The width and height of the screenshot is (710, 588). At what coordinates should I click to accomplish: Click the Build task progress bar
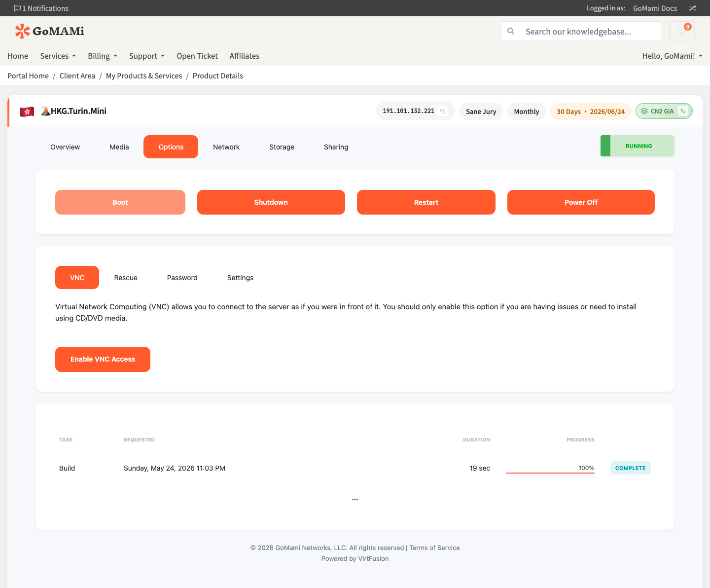point(550,473)
